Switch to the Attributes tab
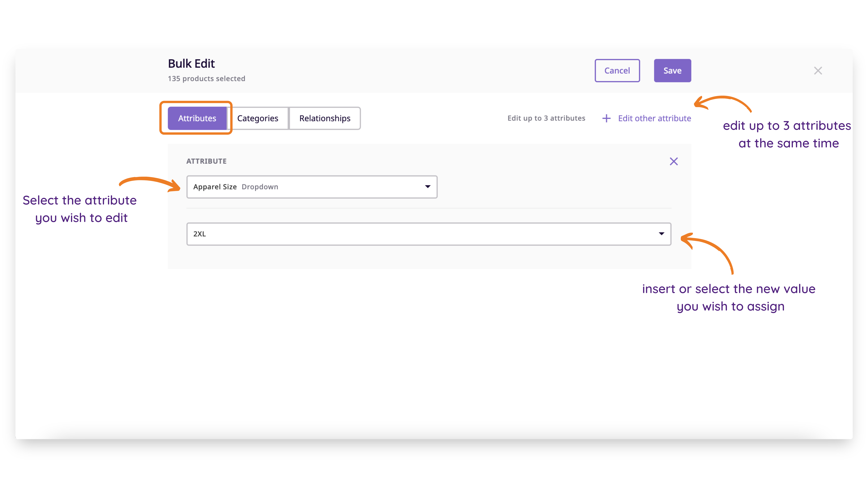This screenshot has height=488, width=868. (x=197, y=118)
